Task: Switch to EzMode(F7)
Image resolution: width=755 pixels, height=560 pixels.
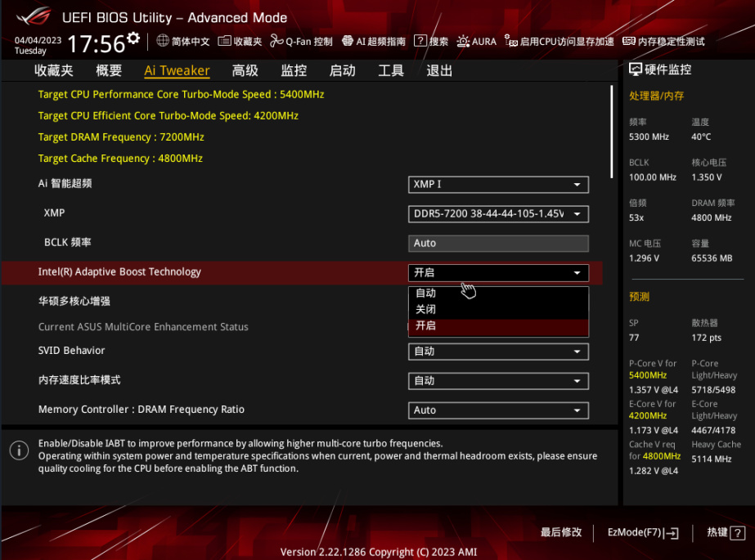Action: 643,532
